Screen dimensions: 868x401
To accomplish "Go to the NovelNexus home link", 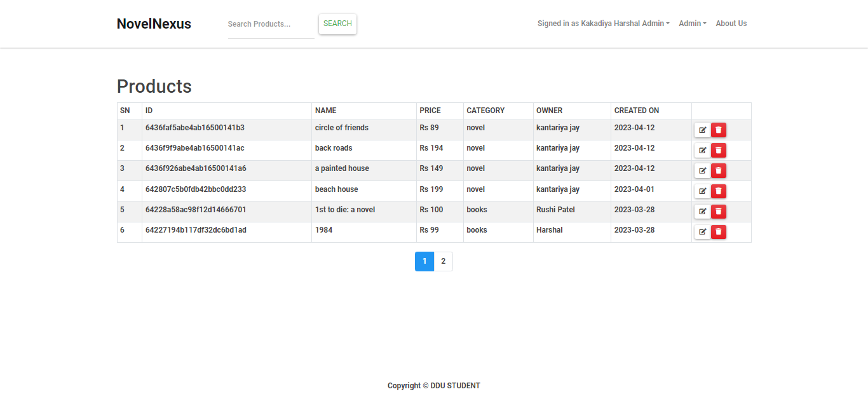I will tap(154, 24).
